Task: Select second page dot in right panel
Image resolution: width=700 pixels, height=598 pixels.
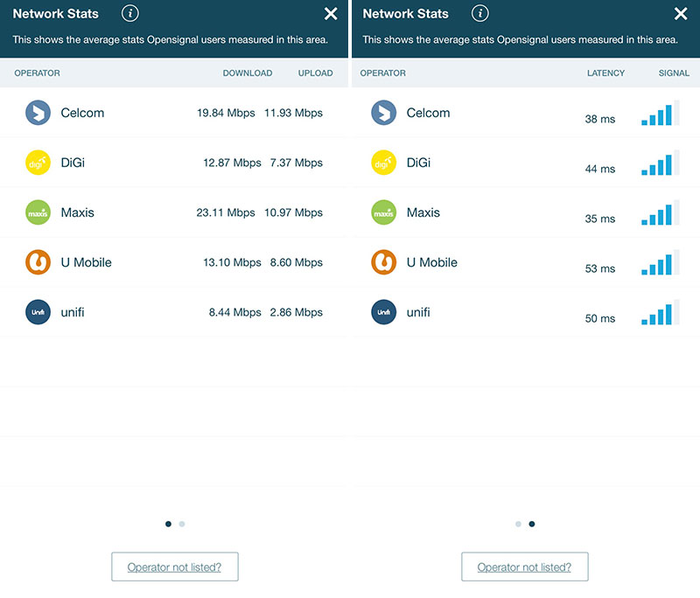Action: 532,524
